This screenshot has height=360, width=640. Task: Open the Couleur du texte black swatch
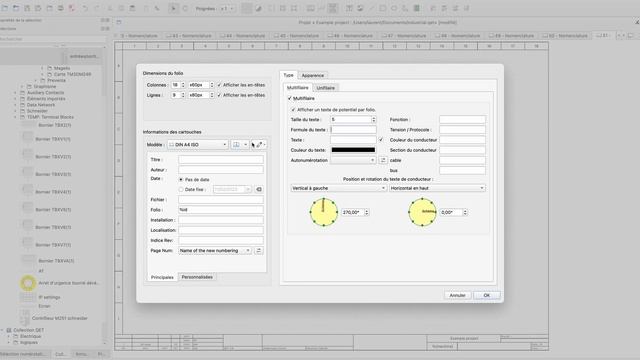(353, 150)
